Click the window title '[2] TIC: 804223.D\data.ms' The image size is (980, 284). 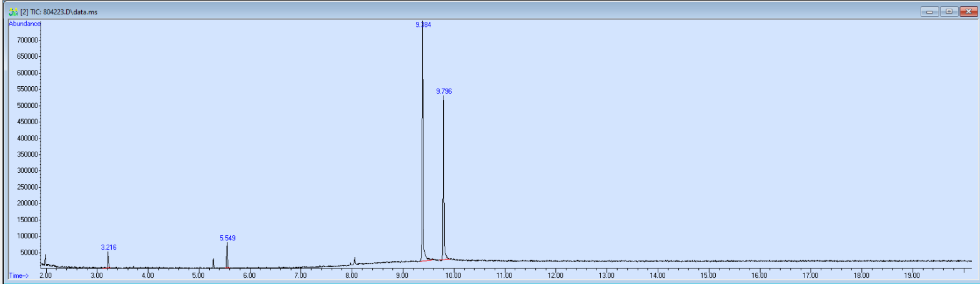coord(59,12)
